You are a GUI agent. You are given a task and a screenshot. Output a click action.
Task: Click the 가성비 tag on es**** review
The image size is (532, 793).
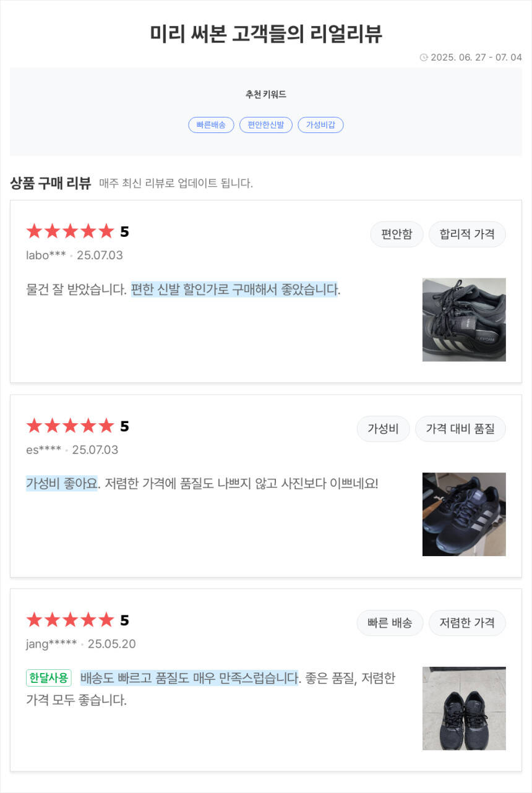pyautogui.click(x=383, y=429)
